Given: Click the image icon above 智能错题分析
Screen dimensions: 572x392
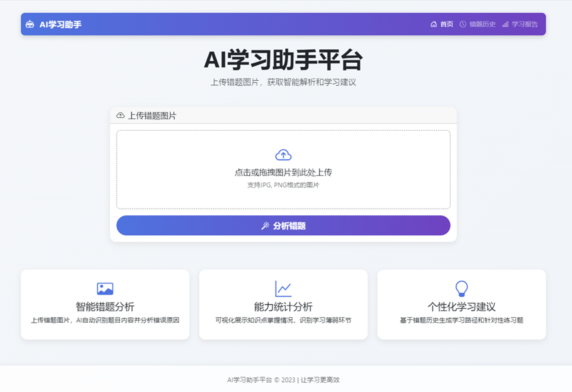Looking at the screenshot, I should [x=105, y=289].
